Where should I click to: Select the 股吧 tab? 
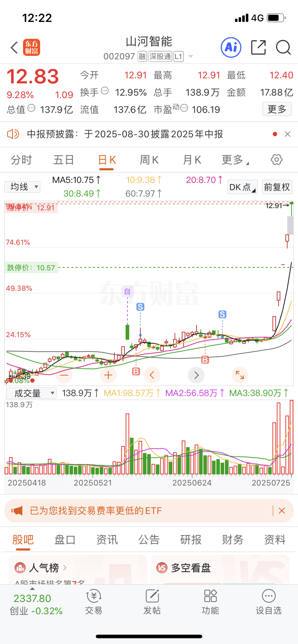(23, 539)
